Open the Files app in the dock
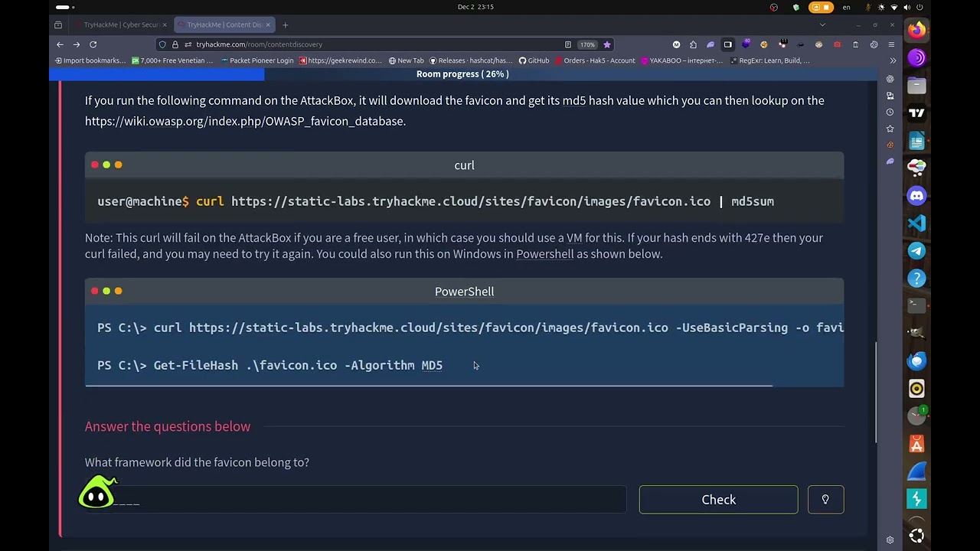 (916, 86)
